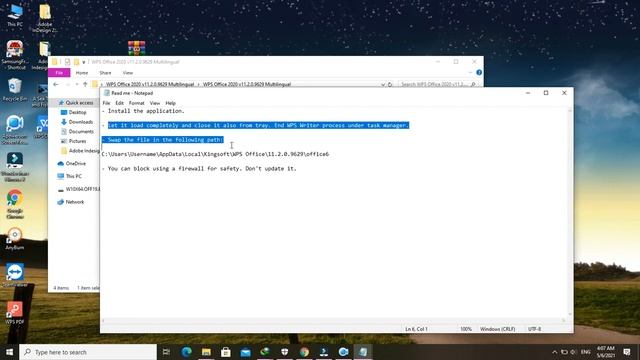Open File Explorer help question icon
Screen dimensions: 640x360
click(479, 72)
